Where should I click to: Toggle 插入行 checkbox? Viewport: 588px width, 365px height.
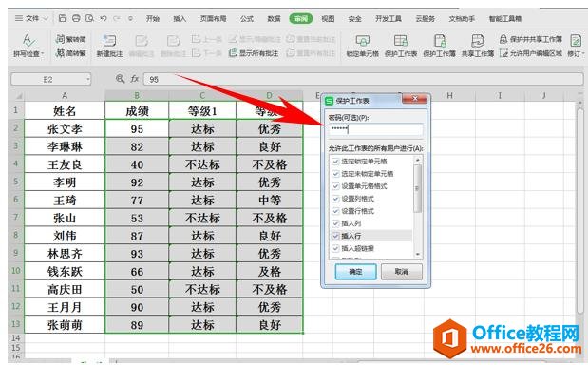click(x=335, y=236)
